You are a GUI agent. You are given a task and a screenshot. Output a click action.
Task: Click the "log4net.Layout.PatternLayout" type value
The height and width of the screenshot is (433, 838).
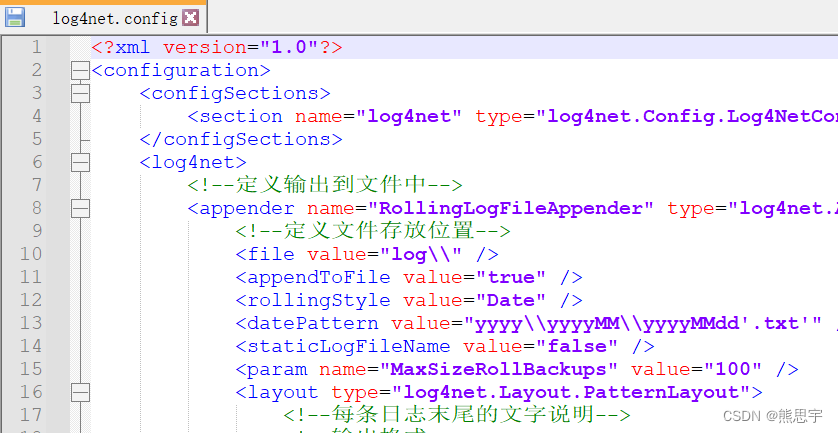click(x=571, y=392)
